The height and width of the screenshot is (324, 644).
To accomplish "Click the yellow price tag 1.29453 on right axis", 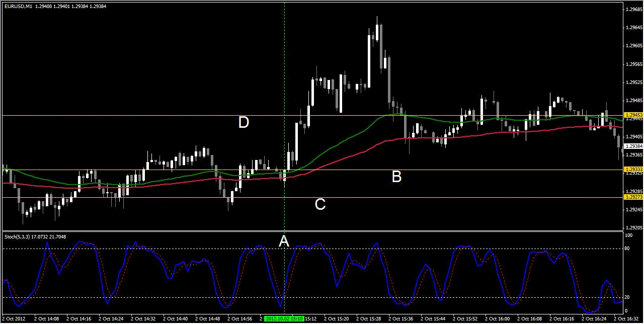I will (x=632, y=115).
